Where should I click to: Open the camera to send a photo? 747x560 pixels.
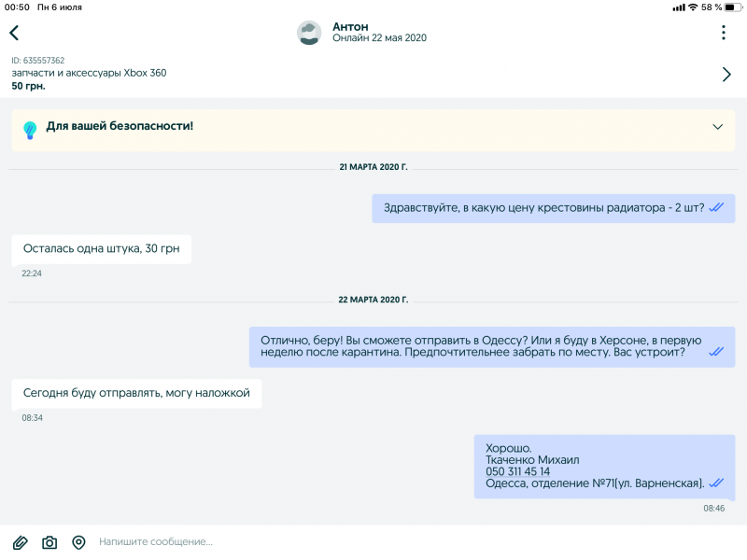(49, 542)
